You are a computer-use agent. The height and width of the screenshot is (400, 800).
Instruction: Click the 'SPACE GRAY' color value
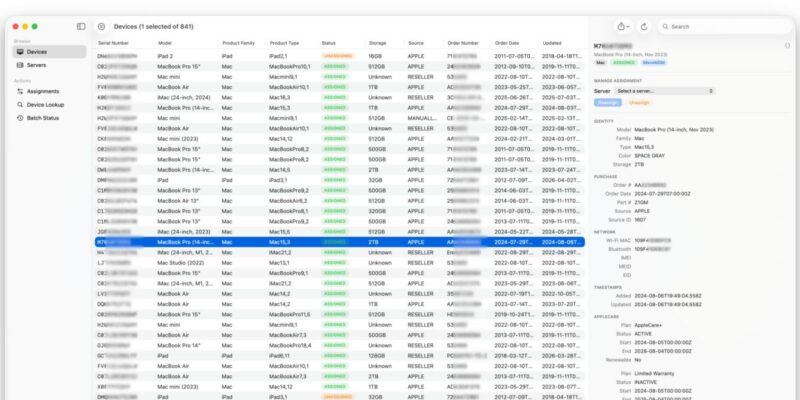[649, 156]
